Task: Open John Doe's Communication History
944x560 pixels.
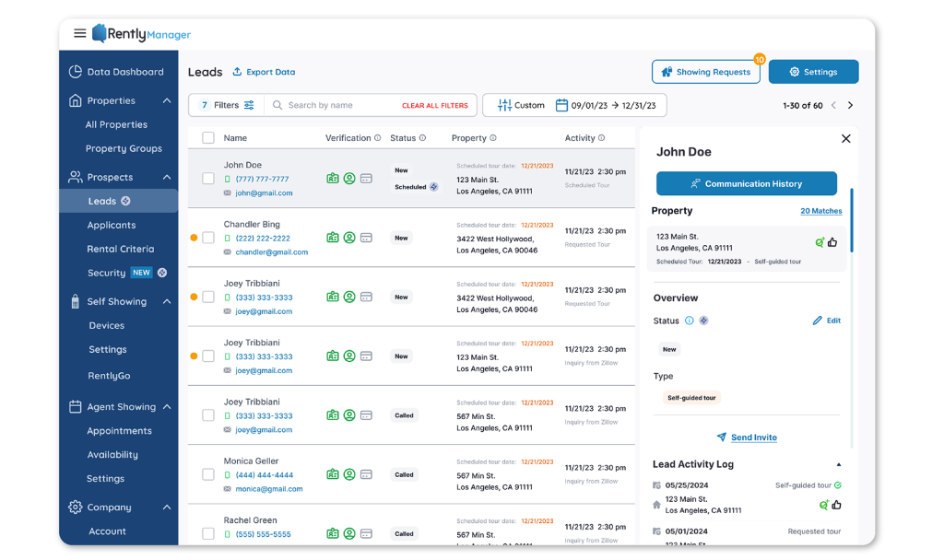Action: pos(746,183)
